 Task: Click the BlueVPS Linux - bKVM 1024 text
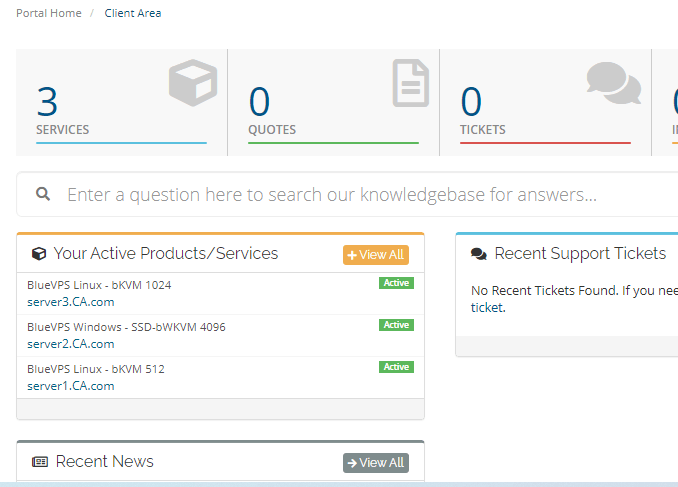point(99,285)
